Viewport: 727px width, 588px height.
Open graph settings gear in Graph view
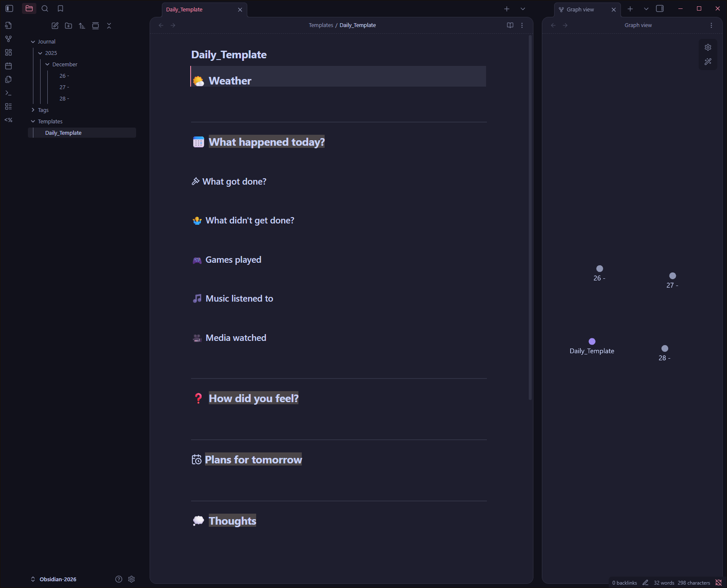[708, 47]
